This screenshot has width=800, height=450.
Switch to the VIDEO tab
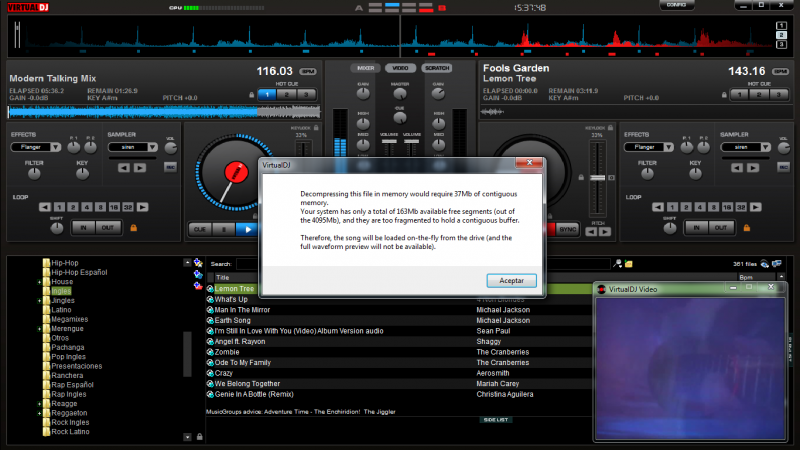(x=401, y=68)
